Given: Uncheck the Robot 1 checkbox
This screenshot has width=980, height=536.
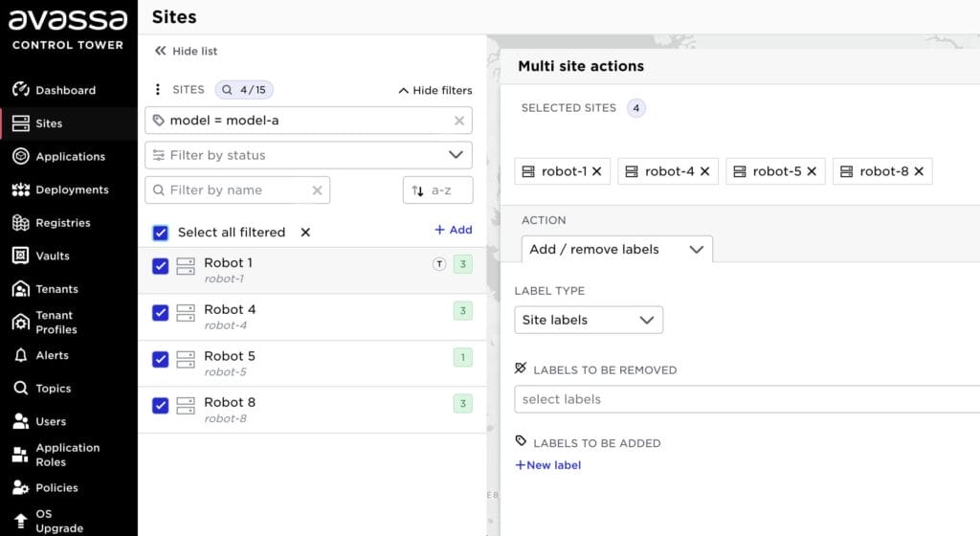Looking at the screenshot, I should click(x=161, y=266).
